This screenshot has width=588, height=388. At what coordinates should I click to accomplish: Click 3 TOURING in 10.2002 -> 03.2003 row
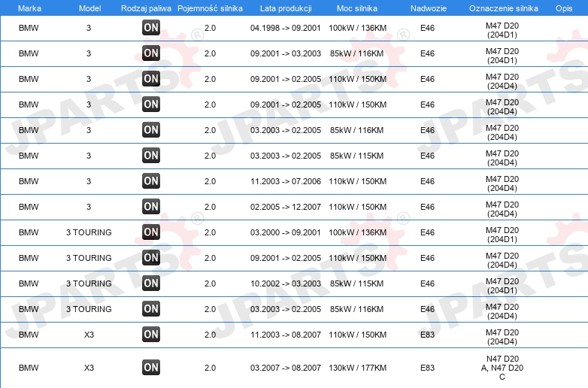[89, 283]
